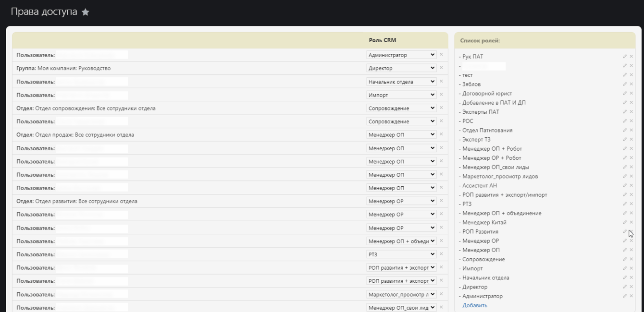Remove the Отдел продаж access row

[441, 134]
